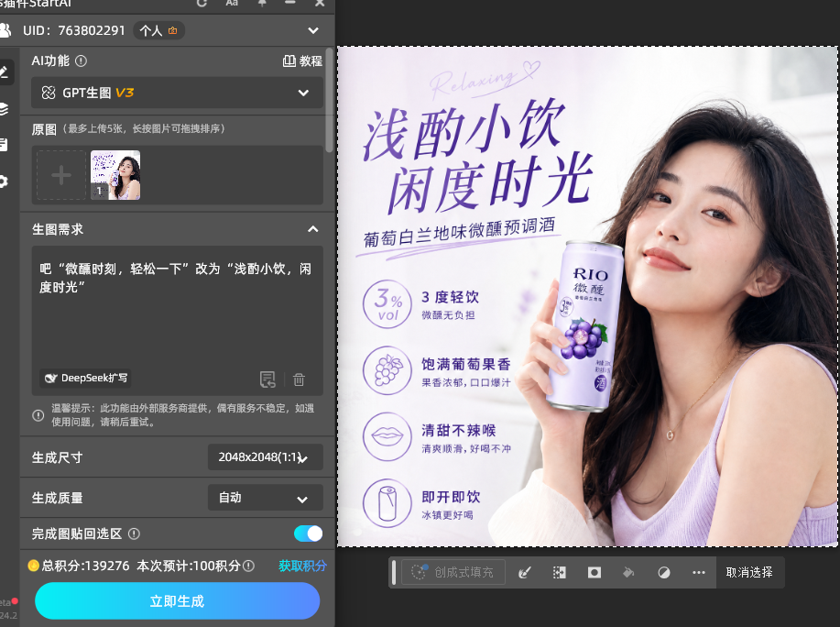Viewport: 840px width, 627px height.
Task: Collapse the 生图需求 section
Action: coord(313,229)
